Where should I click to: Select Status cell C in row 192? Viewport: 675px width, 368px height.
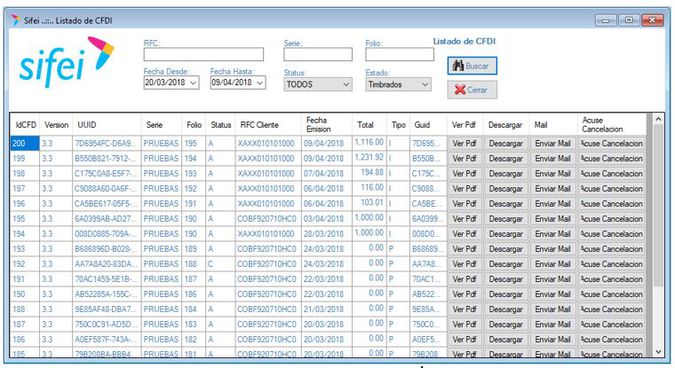point(221,264)
